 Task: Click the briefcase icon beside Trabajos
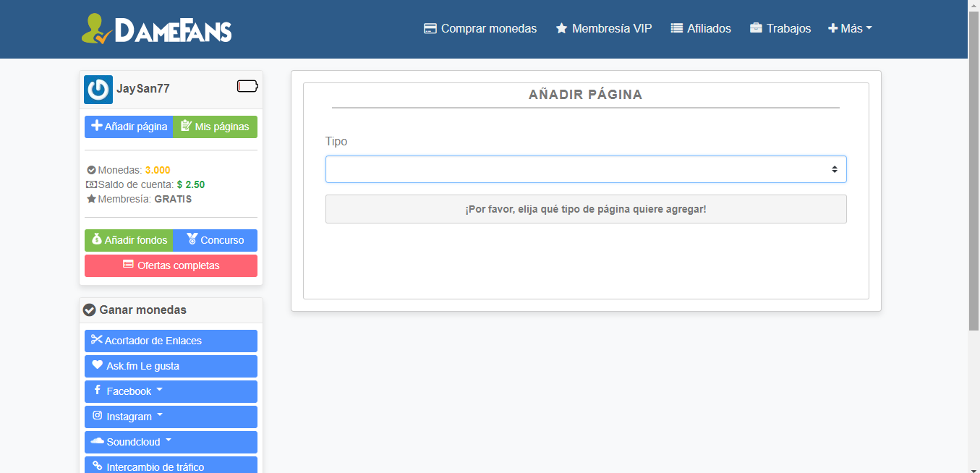click(x=756, y=29)
